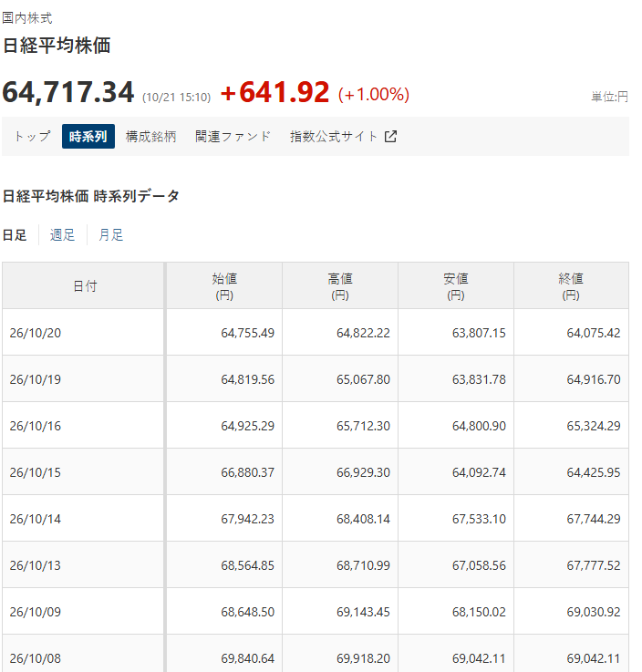Click the opening value 64,819.56

coord(248,379)
